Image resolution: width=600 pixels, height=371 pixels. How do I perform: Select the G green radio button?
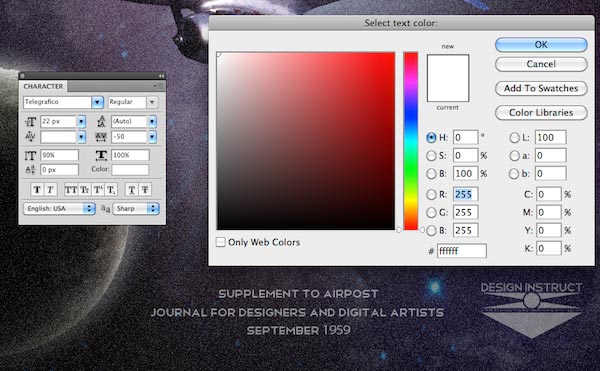pos(431,212)
